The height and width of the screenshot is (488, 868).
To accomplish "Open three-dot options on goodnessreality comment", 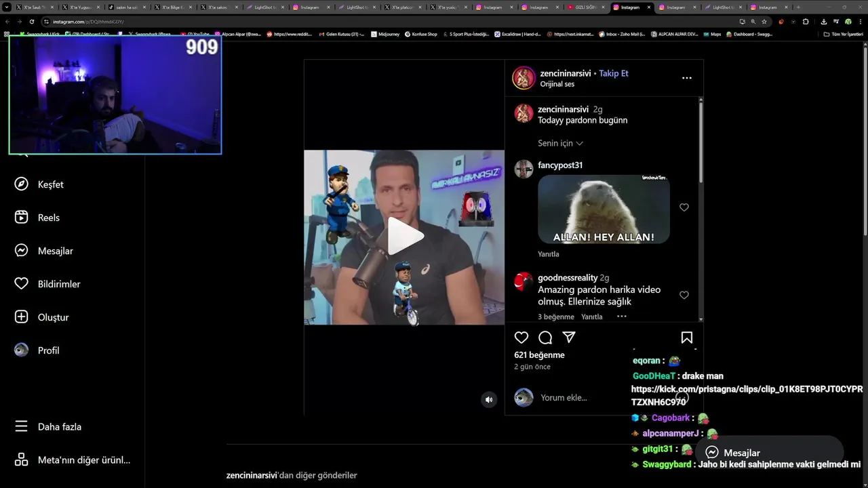I will (622, 317).
